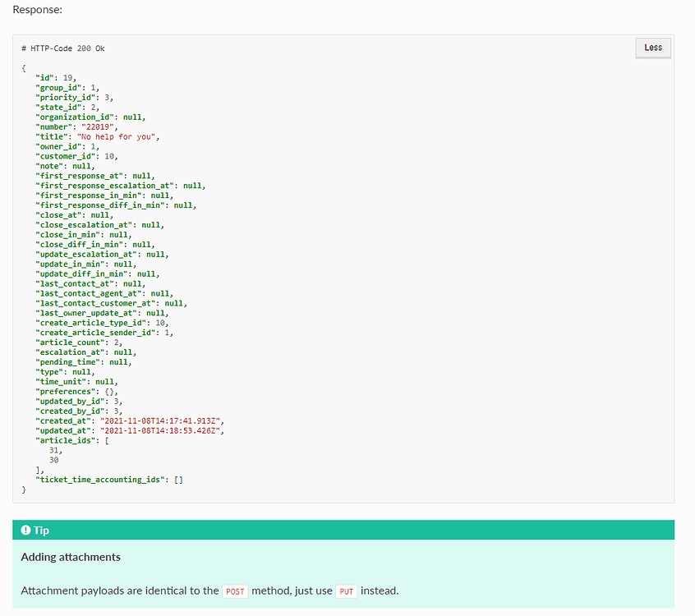The height and width of the screenshot is (616, 695).
Task: Click the "customer_id": 10 line
Action: tap(76, 156)
